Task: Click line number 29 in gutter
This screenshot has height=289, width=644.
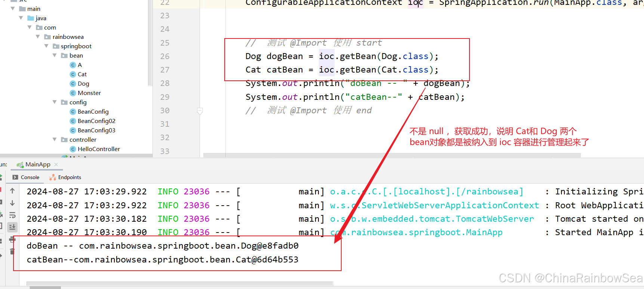Action: [165, 97]
